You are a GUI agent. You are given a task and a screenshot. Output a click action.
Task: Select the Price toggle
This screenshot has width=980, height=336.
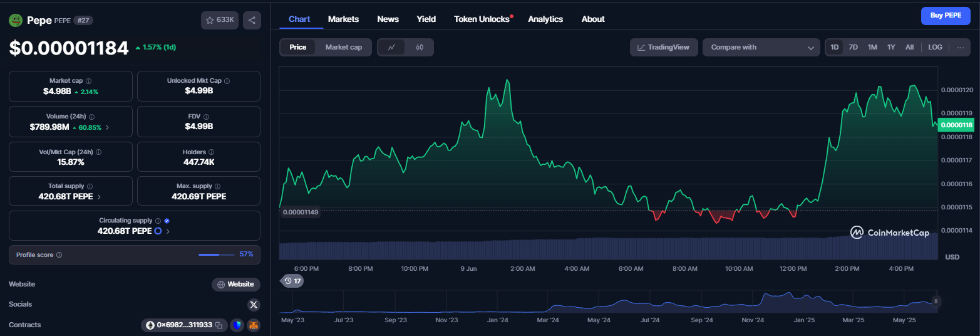(x=298, y=47)
